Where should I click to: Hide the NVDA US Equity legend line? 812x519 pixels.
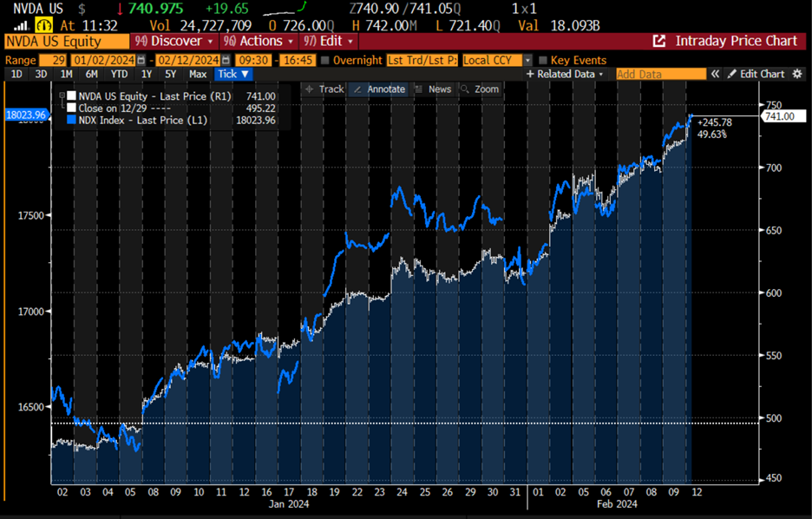tap(71, 95)
